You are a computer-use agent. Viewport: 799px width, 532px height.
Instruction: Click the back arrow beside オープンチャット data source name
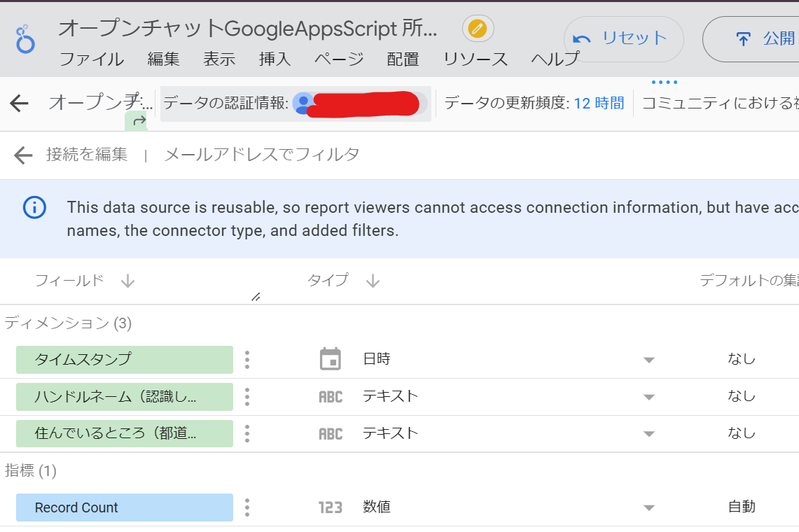pos(19,103)
